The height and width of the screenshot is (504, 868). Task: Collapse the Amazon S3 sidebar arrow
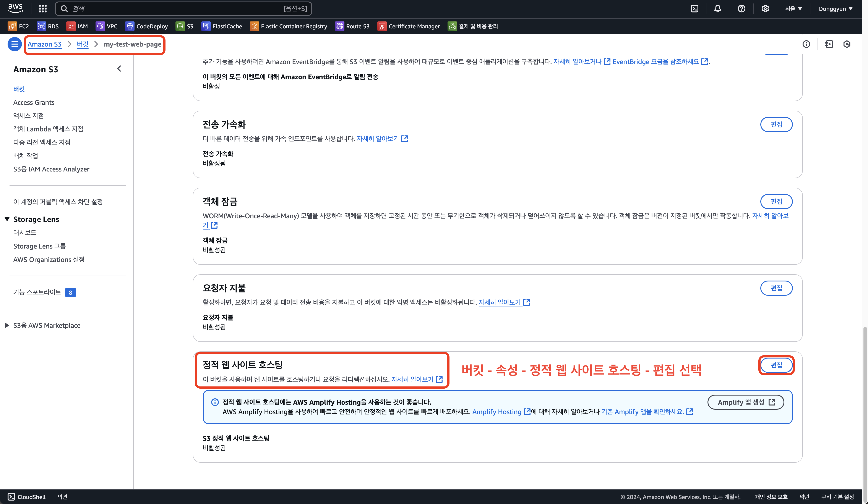tap(119, 69)
